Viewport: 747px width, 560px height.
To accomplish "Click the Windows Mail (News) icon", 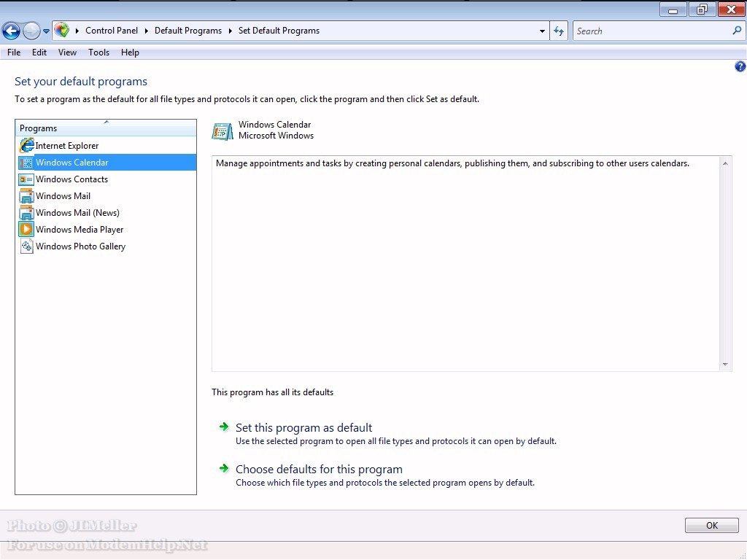I will 26,212.
